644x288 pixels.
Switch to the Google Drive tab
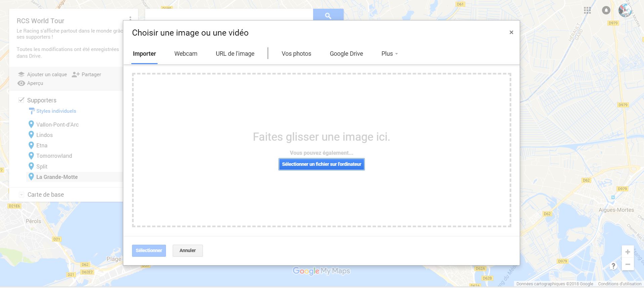[346, 54]
